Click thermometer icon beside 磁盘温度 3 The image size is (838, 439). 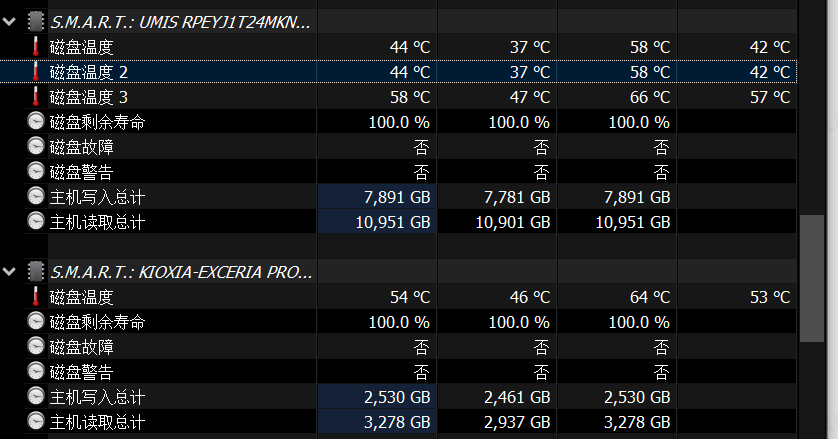tap(36, 97)
